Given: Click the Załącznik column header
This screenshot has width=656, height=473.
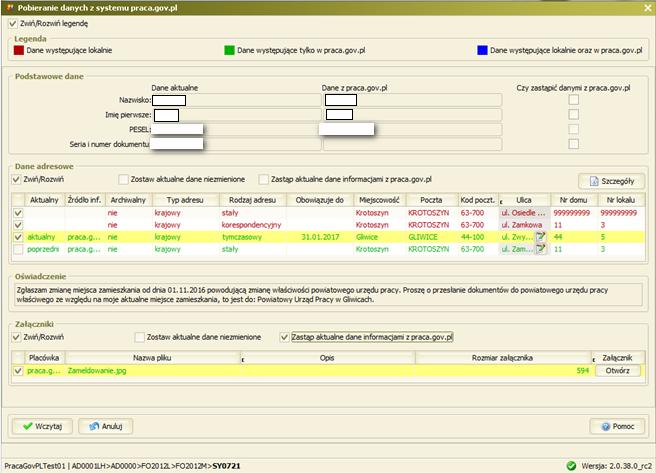Looking at the screenshot, I should tap(618, 358).
